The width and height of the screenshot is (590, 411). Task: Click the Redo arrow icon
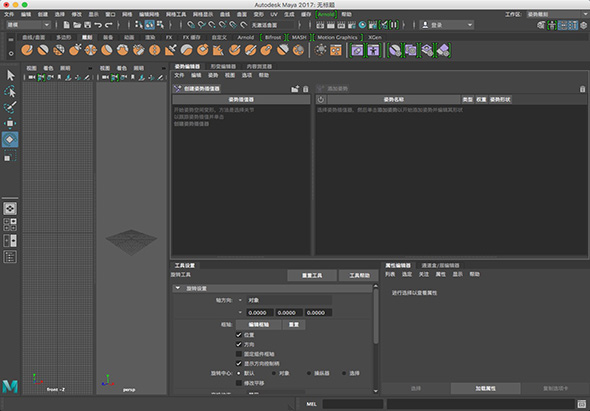coord(109,25)
